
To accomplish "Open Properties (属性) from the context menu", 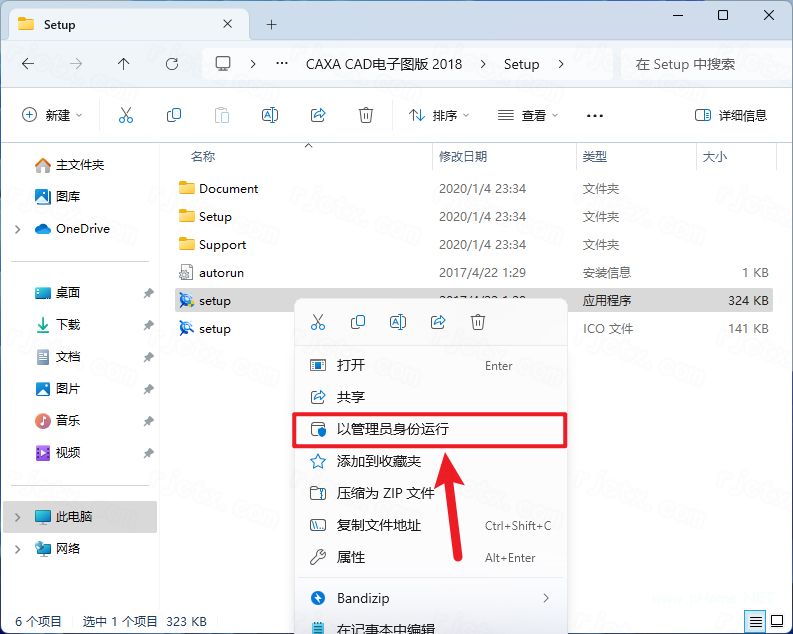I will click(x=430, y=557).
